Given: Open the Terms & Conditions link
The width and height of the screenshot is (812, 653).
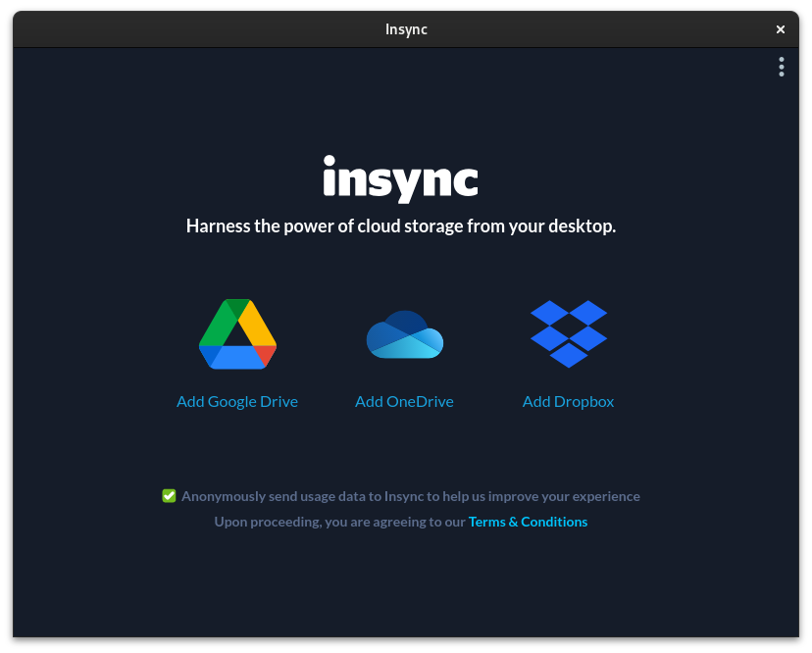Looking at the screenshot, I should pyautogui.click(x=528, y=522).
